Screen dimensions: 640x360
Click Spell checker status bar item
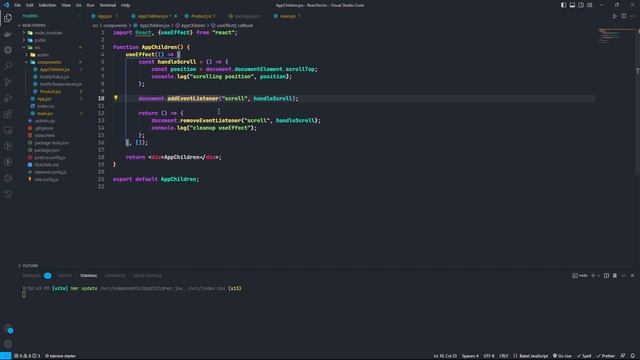click(x=584, y=356)
